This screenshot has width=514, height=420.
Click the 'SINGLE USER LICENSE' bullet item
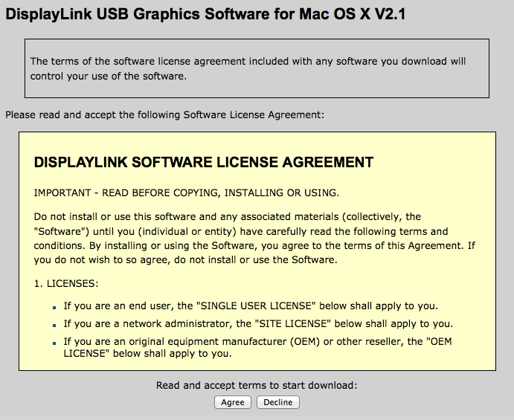(x=251, y=306)
